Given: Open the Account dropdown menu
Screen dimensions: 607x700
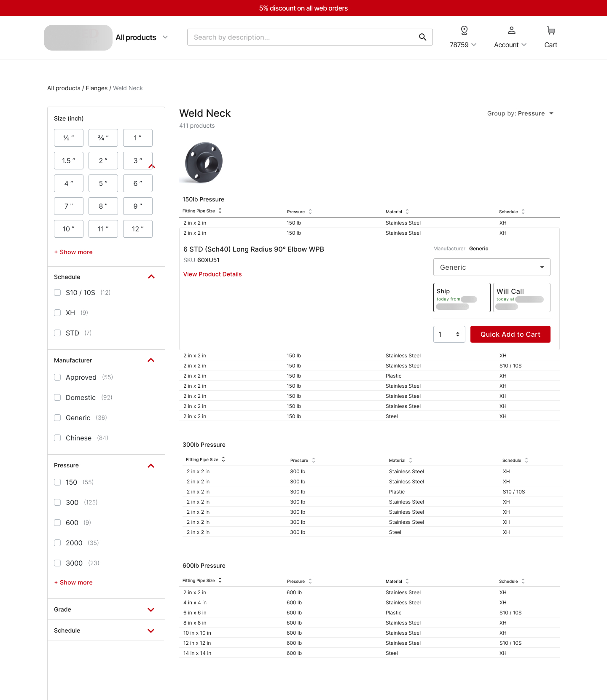Looking at the screenshot, I should [x=510, y=45].
